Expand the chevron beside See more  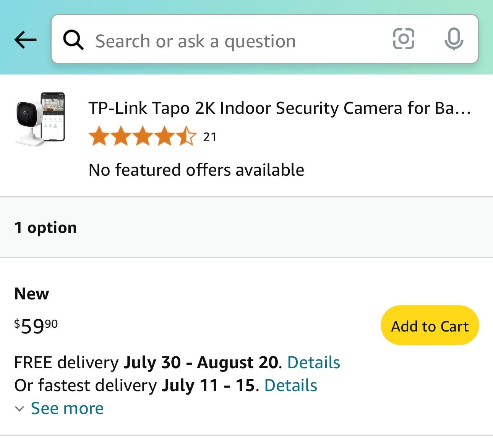pyautogui.click(x=19, y=409)
